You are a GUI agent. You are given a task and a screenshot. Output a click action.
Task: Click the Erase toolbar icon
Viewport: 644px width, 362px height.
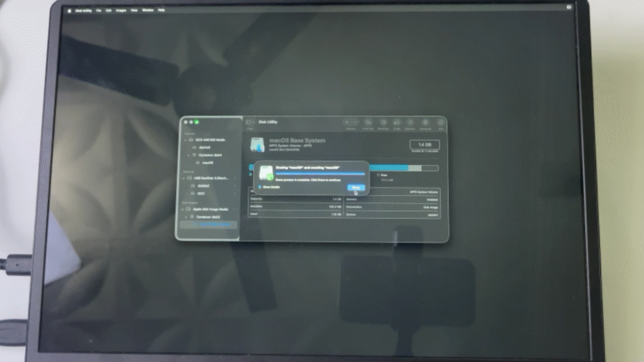[x=396, y=123]
